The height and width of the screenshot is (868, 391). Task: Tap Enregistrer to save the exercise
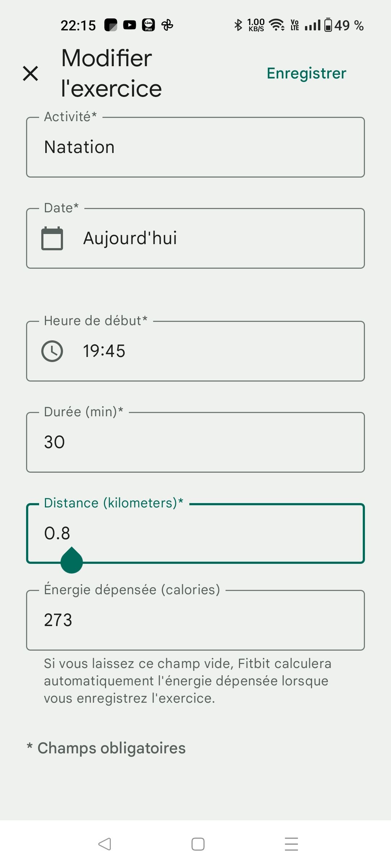[x=306, y=73]
